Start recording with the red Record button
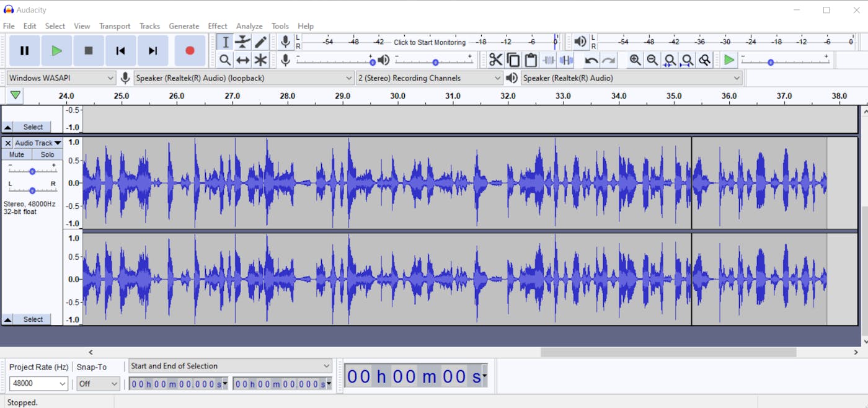The width and height of the screenshot is (868, 408). [190, 51]
